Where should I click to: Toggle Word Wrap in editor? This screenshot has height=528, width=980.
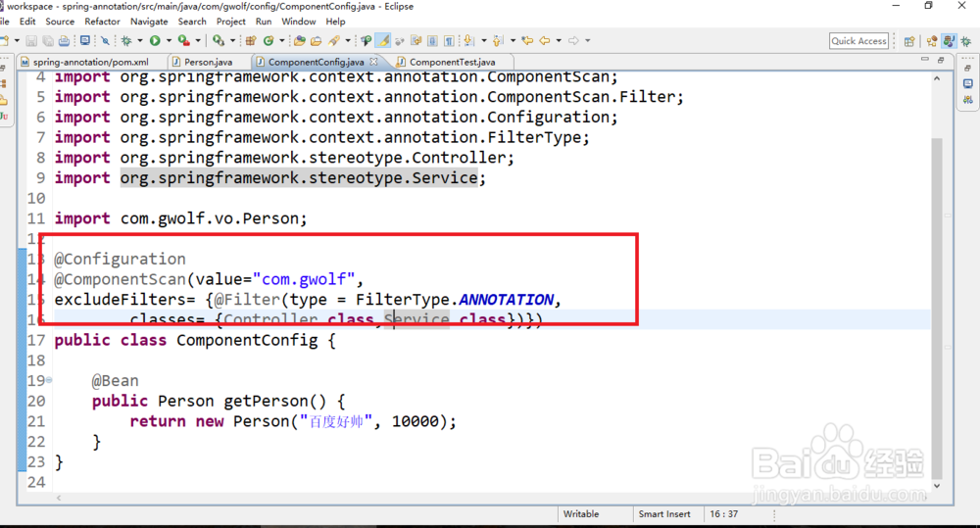pyautogui.click(x=416, y=40)
